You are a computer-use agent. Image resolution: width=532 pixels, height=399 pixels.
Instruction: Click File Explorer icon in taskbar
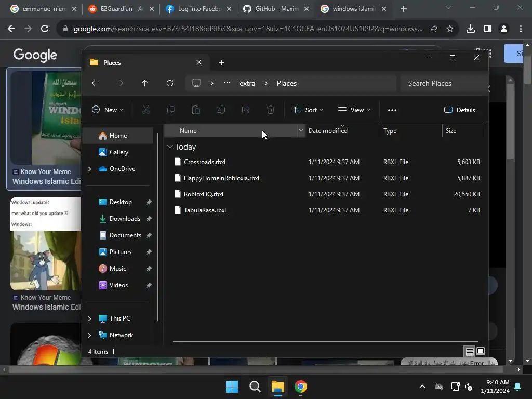(277, 387)
